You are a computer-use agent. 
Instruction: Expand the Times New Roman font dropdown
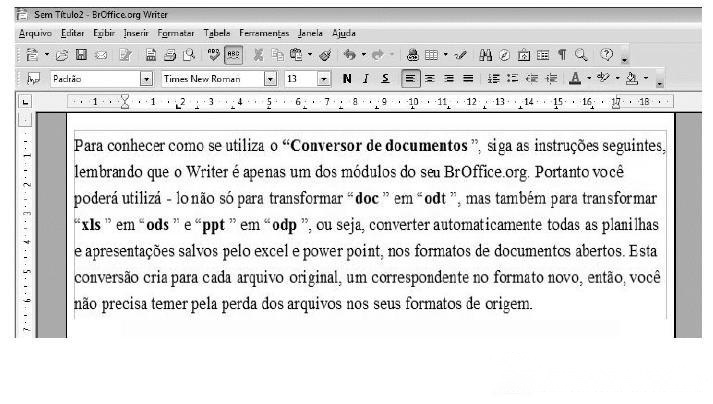tap(270, 79)
